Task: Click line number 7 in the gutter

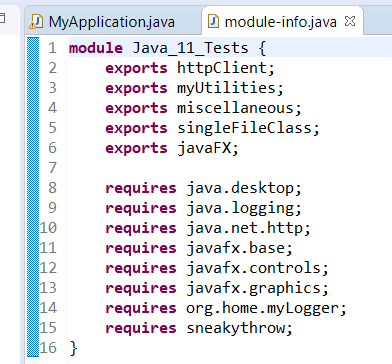Action: click(52, 168)
